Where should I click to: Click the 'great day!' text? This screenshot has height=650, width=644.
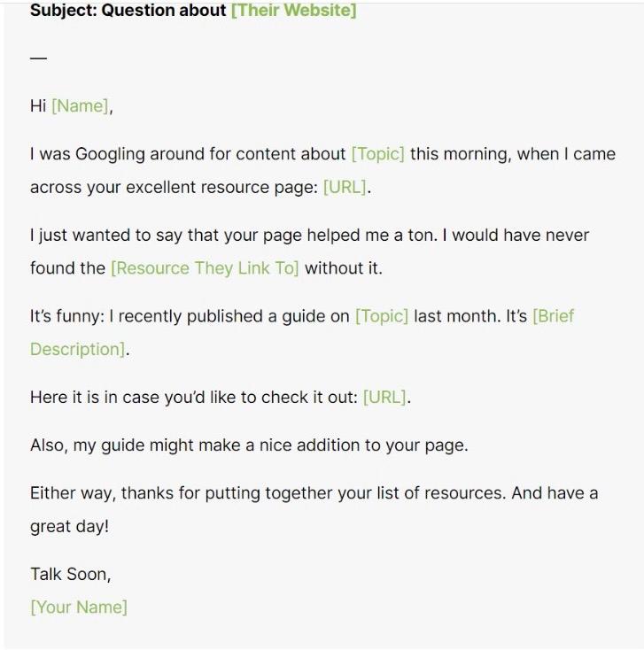pos(70,527)
